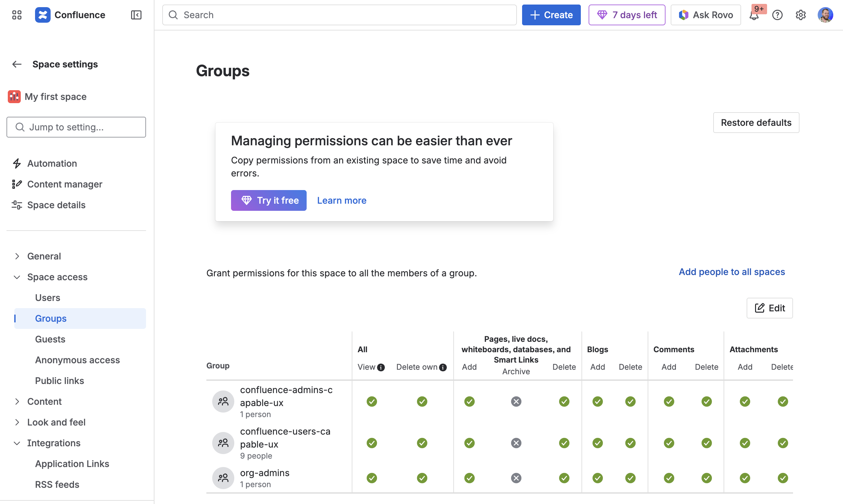The height and width of the screenshot is (504, 843).
Task: Click the back arrow beside Space settings
Action: 17,64
